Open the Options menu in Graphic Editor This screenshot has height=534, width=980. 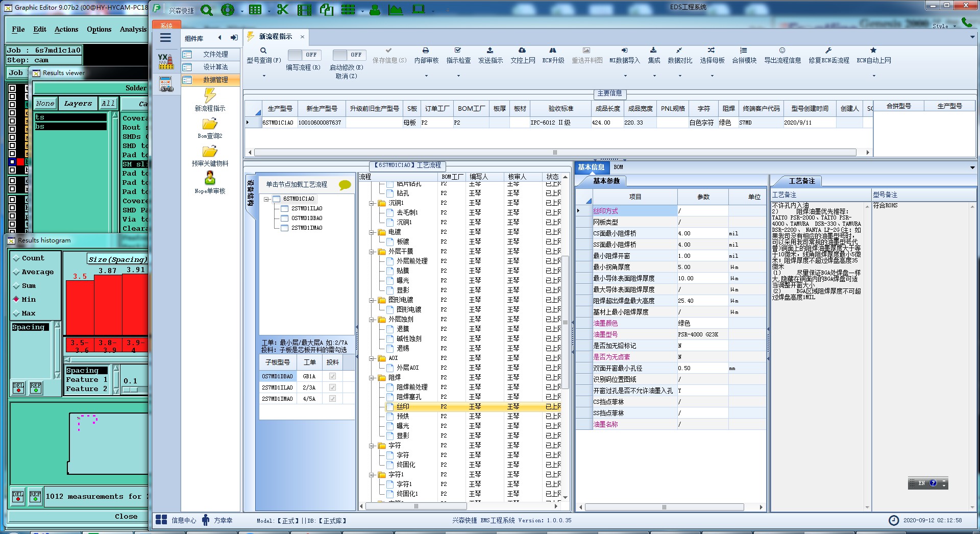[x=99, y=29]
